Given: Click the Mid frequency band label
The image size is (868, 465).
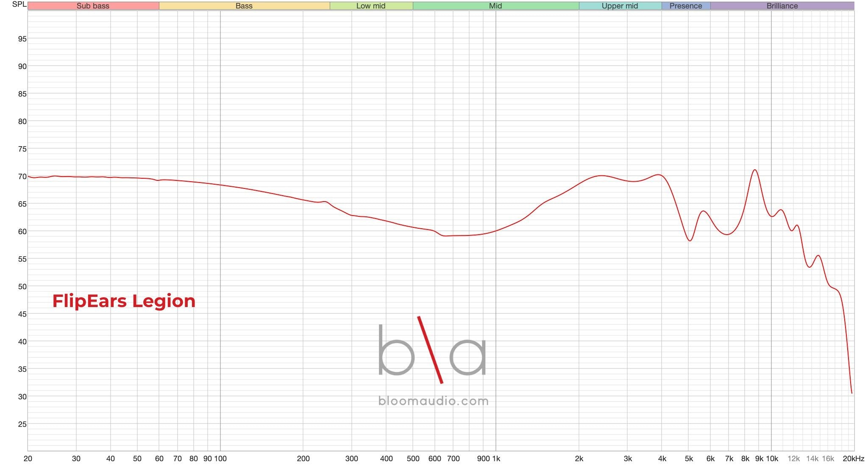Looking at the screenshot, I should pos(495,6).
